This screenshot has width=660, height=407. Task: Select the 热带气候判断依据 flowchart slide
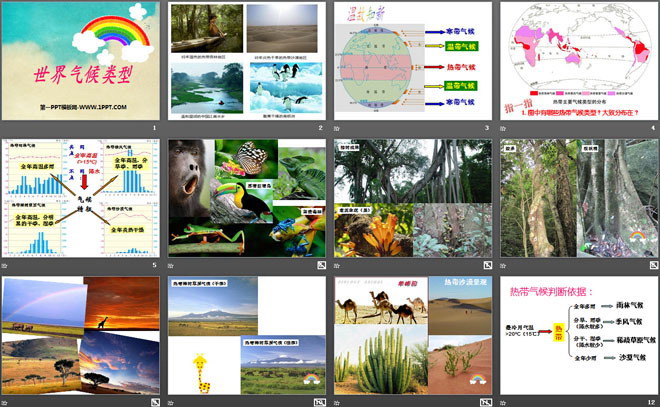577,335
